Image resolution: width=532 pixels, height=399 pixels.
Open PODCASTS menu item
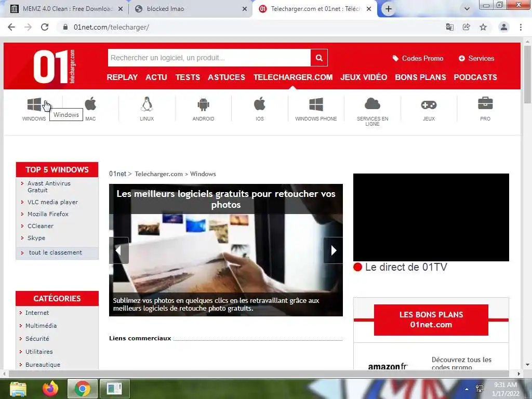(475, 77)
